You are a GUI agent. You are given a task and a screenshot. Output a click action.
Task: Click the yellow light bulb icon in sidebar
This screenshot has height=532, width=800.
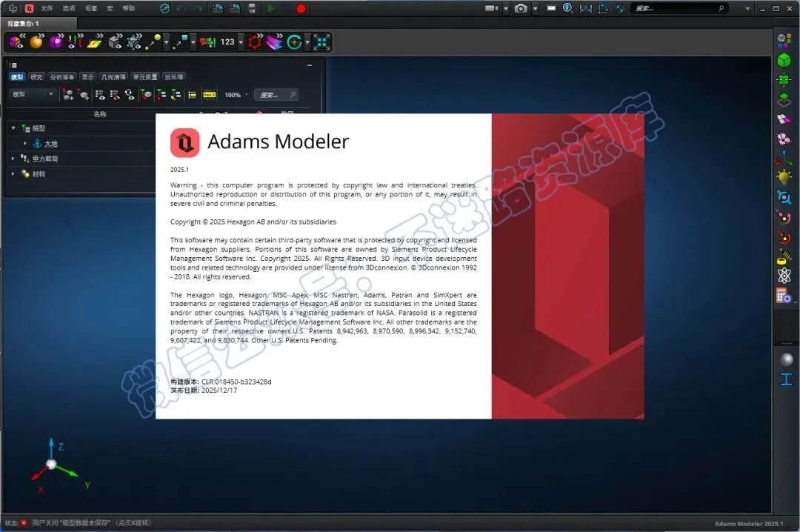pos(784,177)
